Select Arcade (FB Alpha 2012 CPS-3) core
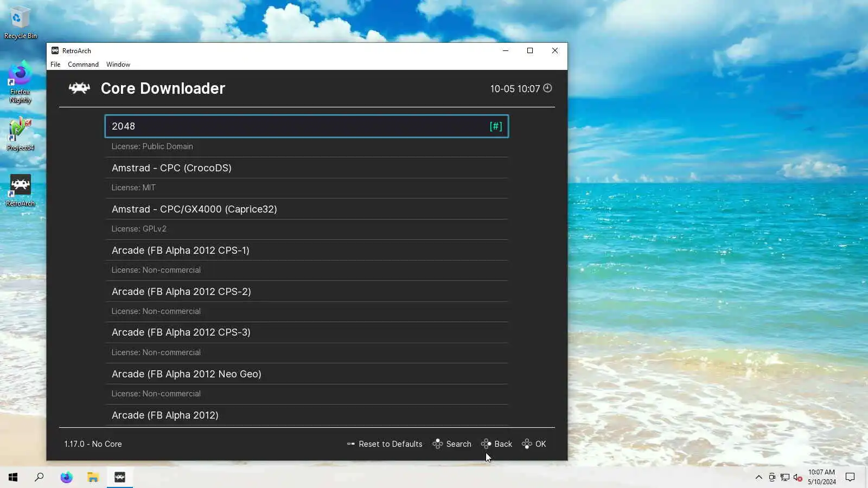The width and height of the screenshot is (868, 488). click(x=307, y=332)
